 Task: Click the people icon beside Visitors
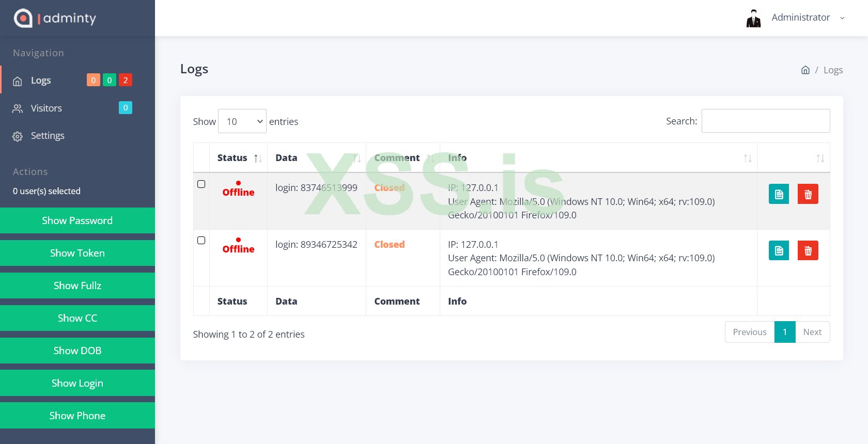pyautogui.click(x=18, y=108)
